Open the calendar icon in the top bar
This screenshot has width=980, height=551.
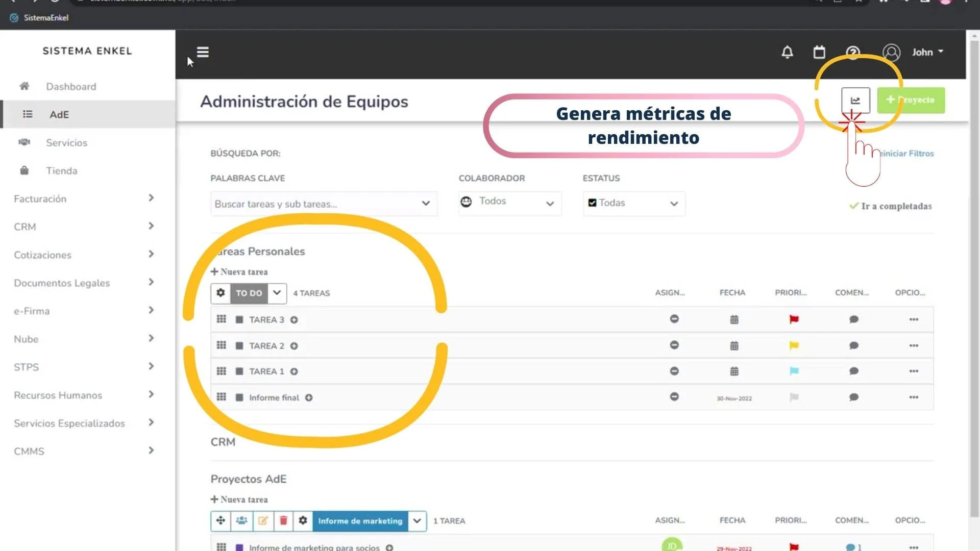(x=819, y=52)
